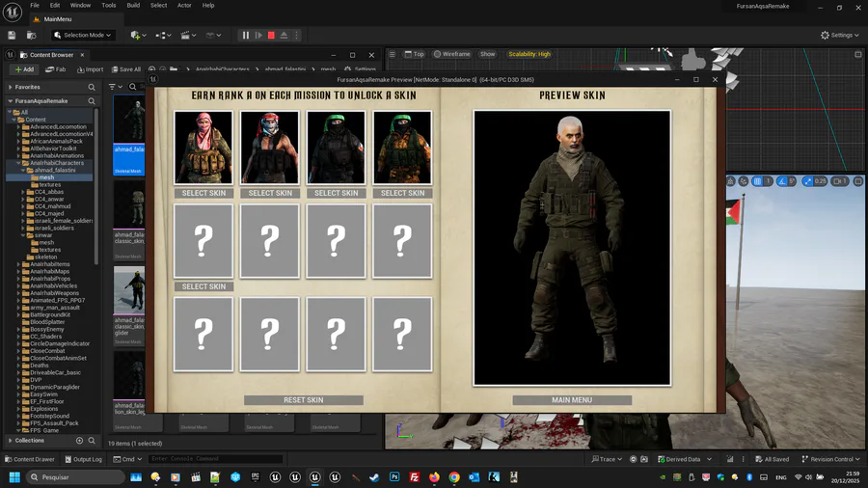Click the save level floppy disk icon

12,35
